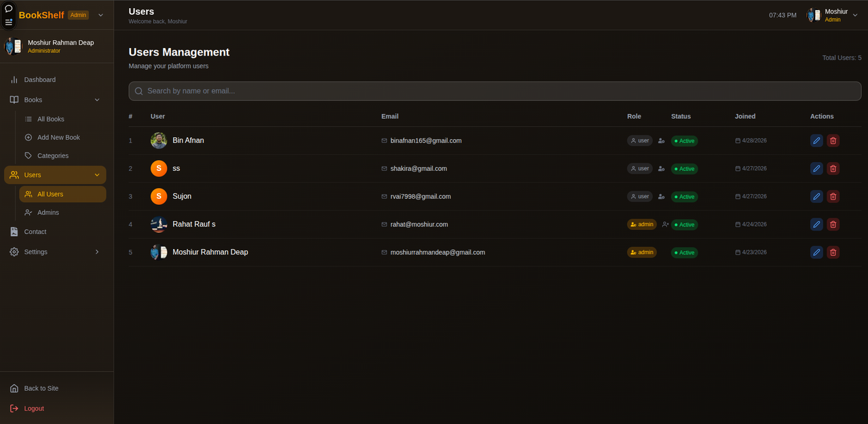Screen dimensions: 868x424
Task: Click the orange S avatar for Sujon
Action: [x=159, y=196]
